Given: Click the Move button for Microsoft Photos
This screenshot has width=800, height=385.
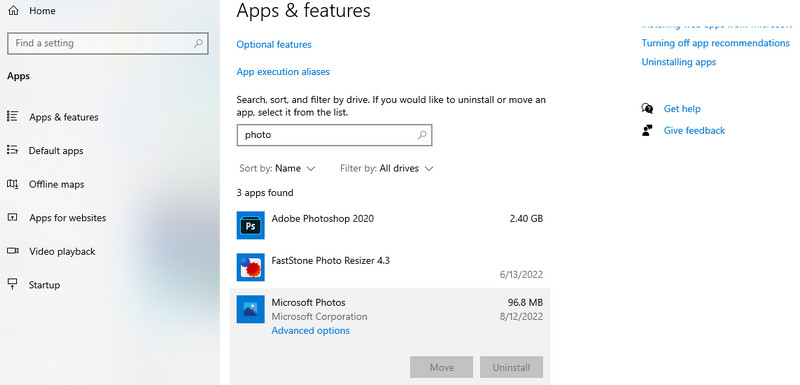Looking at the screenshot, I should coord(441,367).
